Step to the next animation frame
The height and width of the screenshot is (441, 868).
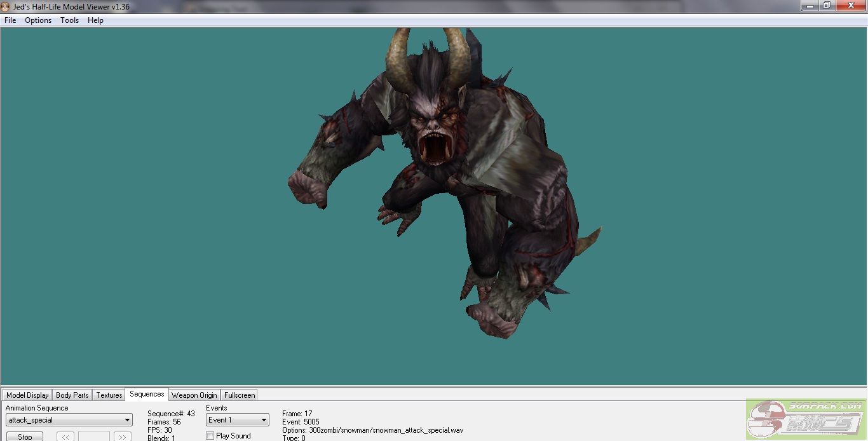coord(123,437)
